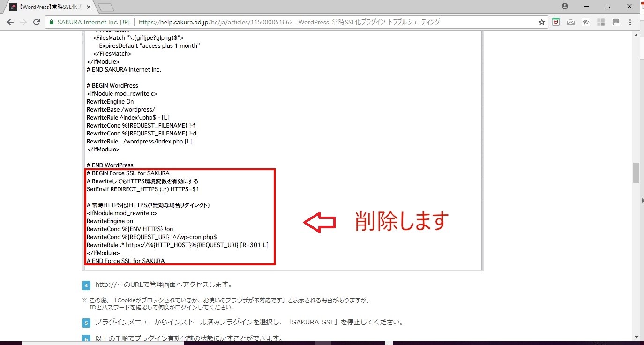This screenshot has width=644, height=345.
Task: Click the 'RewriteCond %{ENV:HTTPS} !on' line
Action: pyautogui.click(x=130, y=229)
